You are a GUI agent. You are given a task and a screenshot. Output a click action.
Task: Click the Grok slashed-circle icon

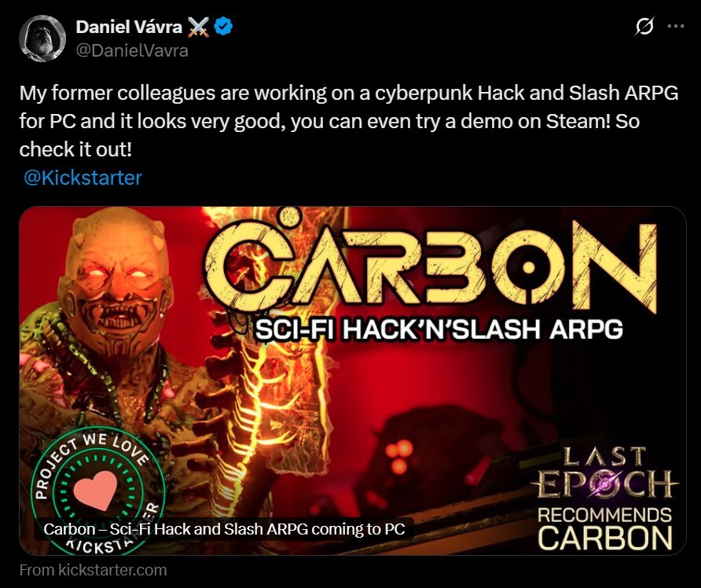(644, 26)
